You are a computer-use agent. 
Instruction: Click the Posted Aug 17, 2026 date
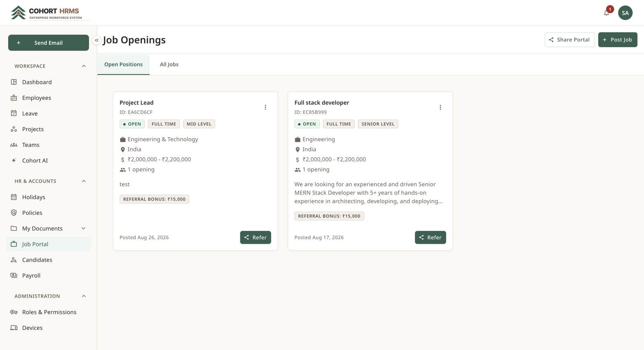tap(319, 237)
